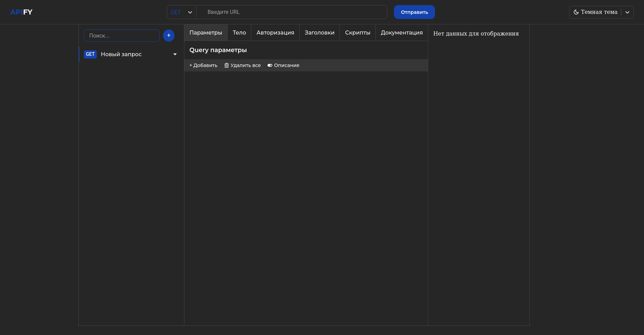Viewport: 644px width, 335px height.
Task: Go to the Авторизация tab
Action: tap(275, 33)
